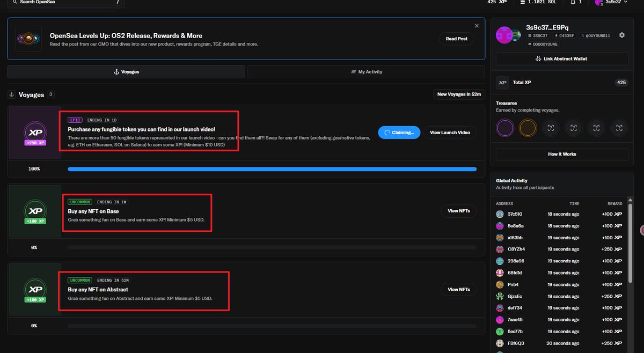Click the 'OpenSea Levels Up' banner headline

[126, 36]
